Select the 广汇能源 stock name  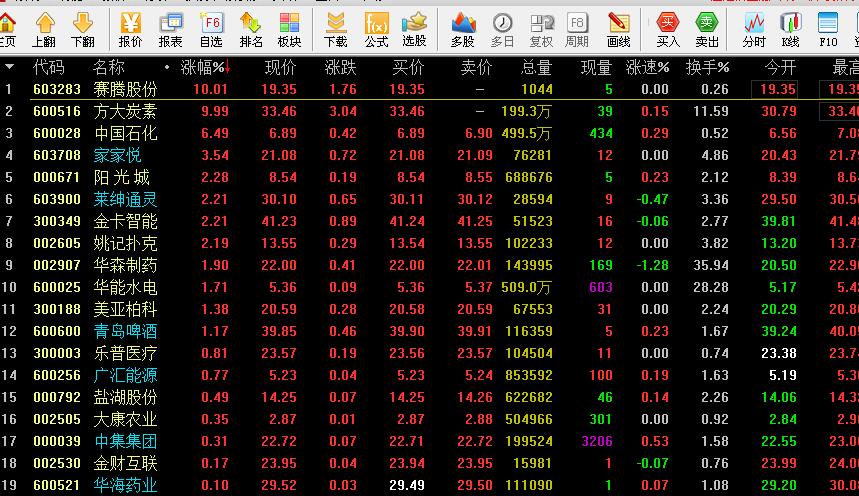(125, 375)
